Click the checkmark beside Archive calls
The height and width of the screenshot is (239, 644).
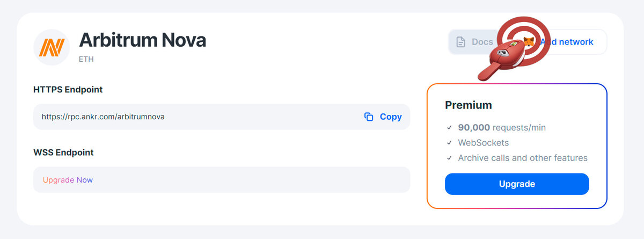coord(449,158)
